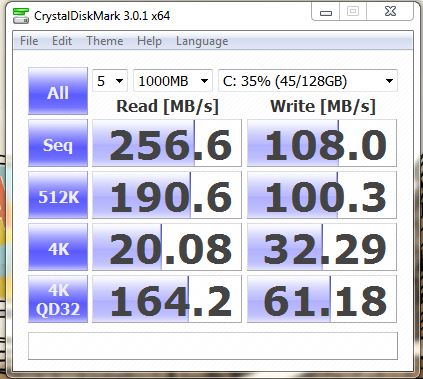This screenshot has height=379, width=423.
Task: Click the Write [MB/s] column header
Action: pyautogui.click(x=323, y=106)
